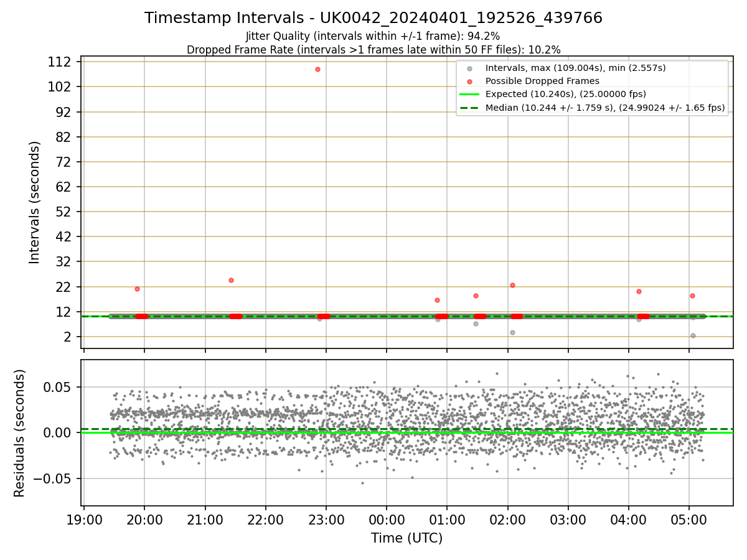Click the 'Residuals (seconds)' y-axis label
Screen dimensions: 747x560
20,433
